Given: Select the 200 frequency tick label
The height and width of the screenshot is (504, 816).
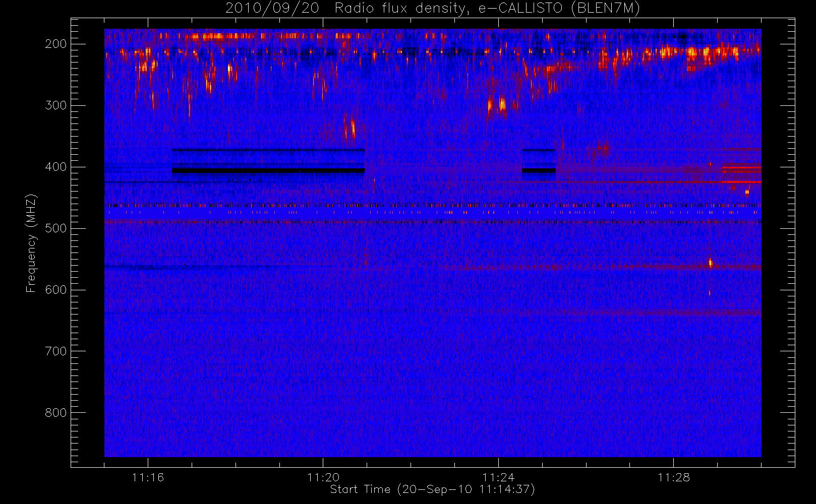Looking at the screenshot, I should (x=56, y=44).
